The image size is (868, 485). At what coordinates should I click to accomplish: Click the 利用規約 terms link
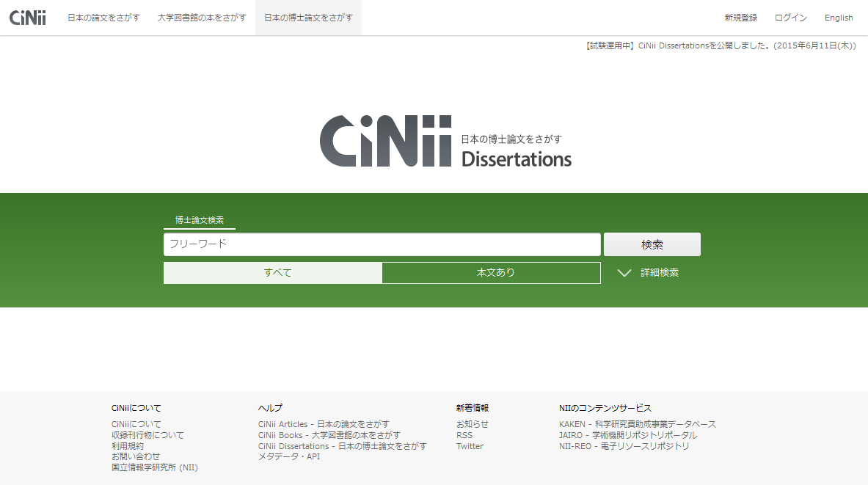click(x=128, y=446)
